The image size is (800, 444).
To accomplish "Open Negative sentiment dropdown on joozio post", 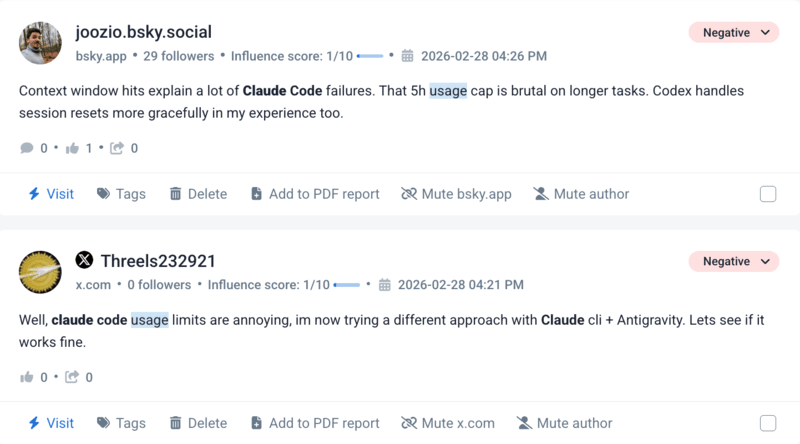I will pyautogui.click(x=734, y=32).
